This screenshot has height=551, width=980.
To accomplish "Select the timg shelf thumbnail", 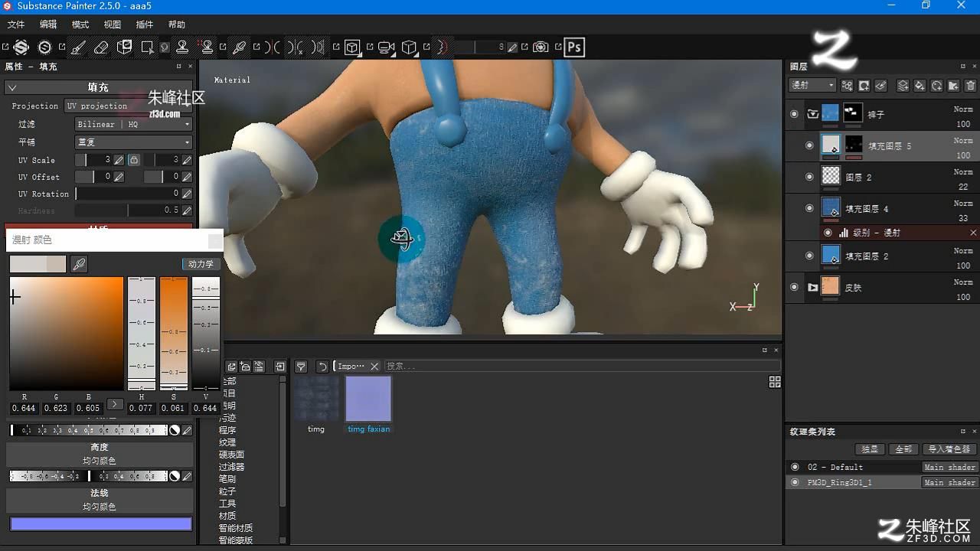I will click(x=316, y=399).
